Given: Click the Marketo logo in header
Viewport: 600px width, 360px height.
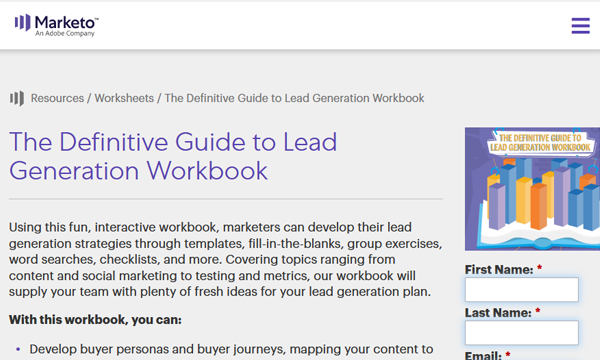Looking at the screenshot, I should point(57,25).
